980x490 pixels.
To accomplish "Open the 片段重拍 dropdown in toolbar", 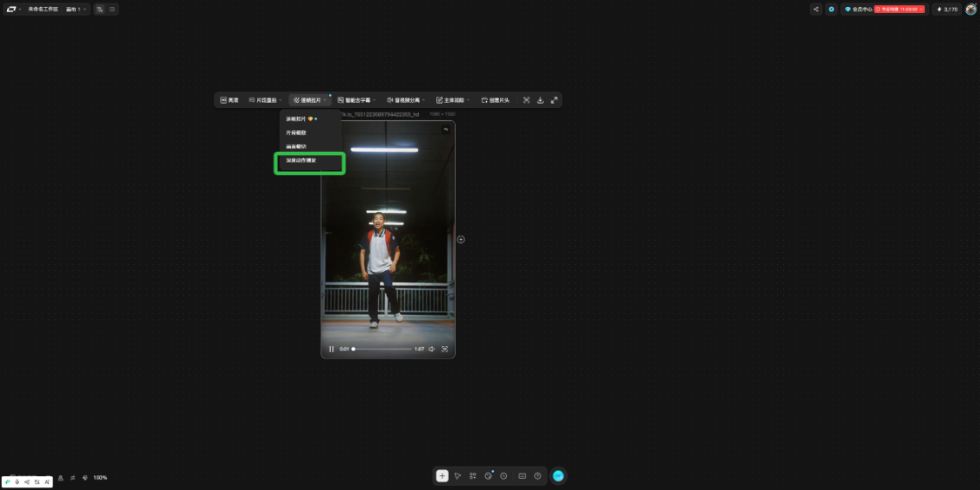I will coord(266,100).
